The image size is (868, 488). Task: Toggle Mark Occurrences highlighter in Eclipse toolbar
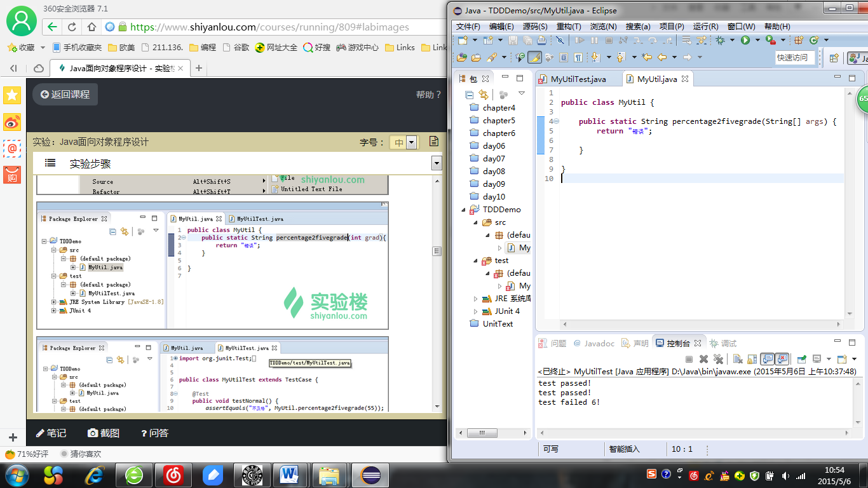click(x=534, y=57)
